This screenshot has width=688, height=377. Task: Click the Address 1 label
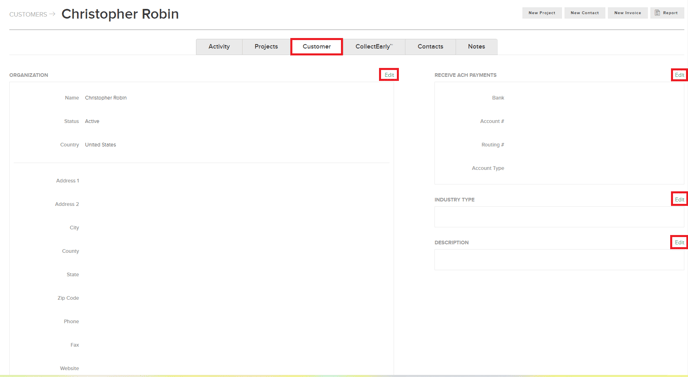point(68,181)
